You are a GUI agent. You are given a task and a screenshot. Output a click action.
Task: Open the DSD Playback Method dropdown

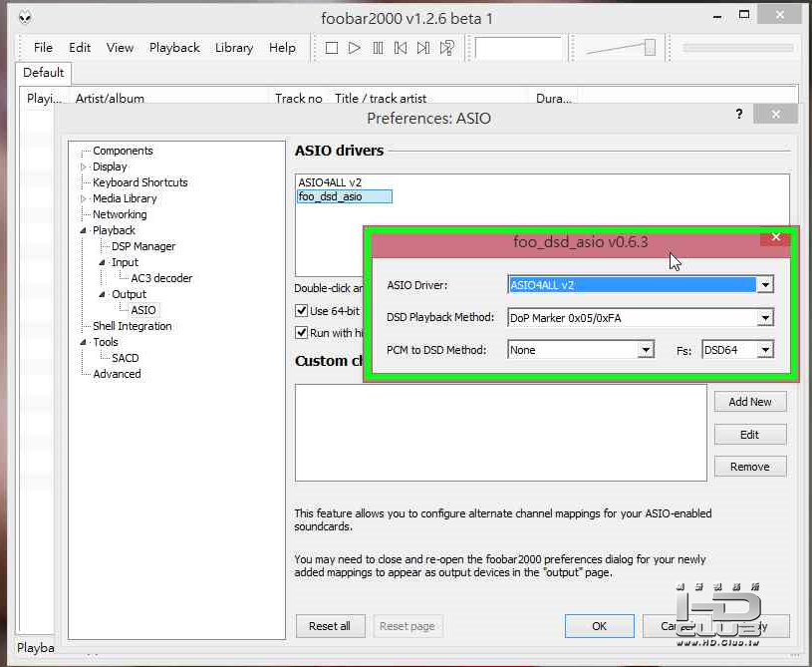(x=765, y=318)
